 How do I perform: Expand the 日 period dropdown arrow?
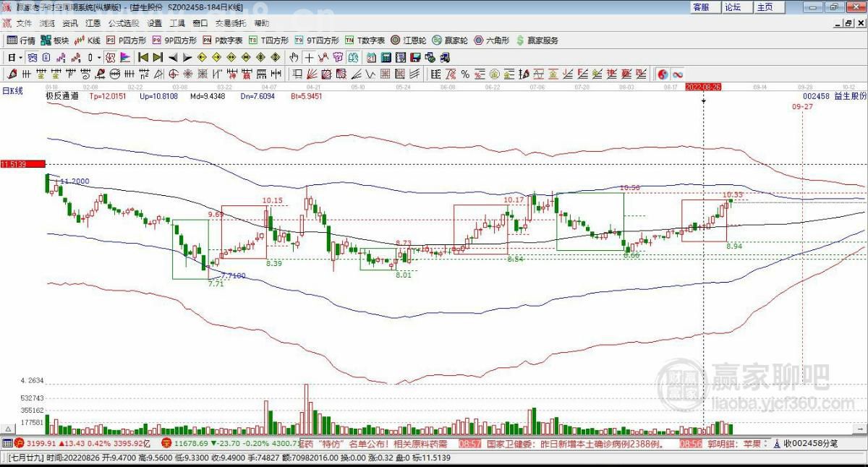(21, 57)
